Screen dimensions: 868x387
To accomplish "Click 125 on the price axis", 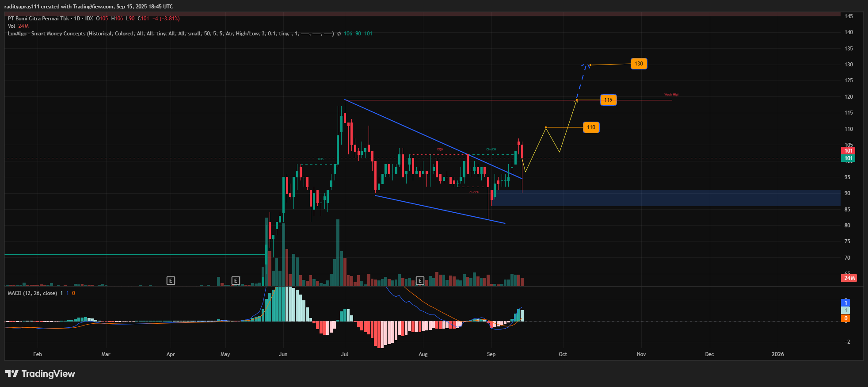I will [849, 80].
